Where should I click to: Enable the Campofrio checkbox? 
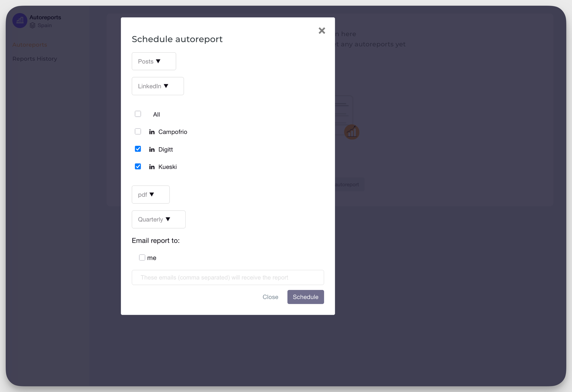[x=138, y=131]
